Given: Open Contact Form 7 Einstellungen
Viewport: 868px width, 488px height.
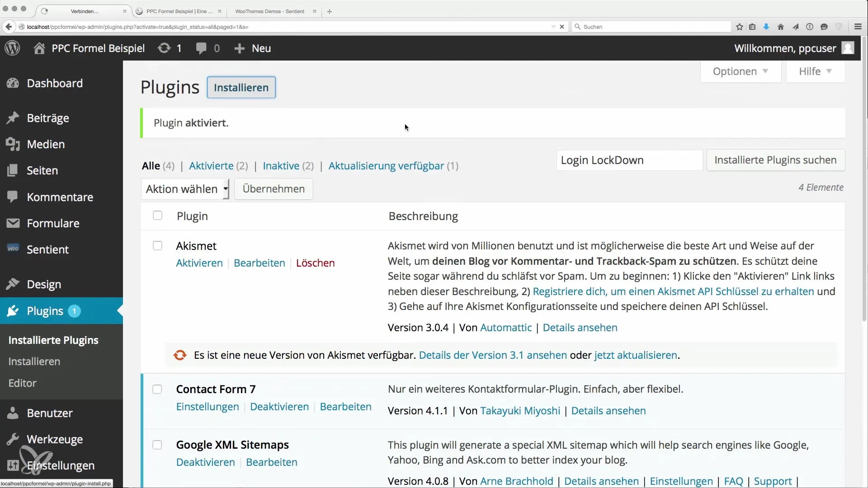Looking at the screenshot, I should 208,407.
